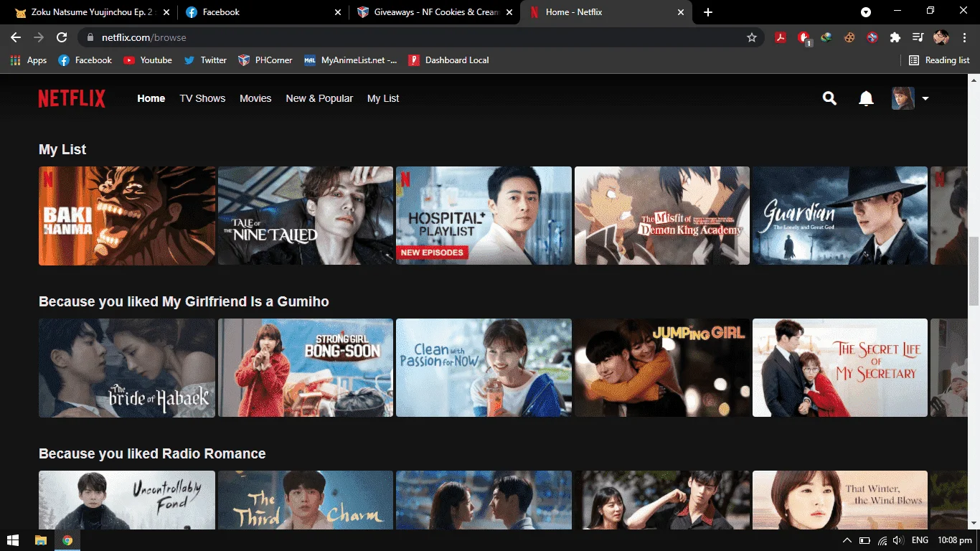Viewport: 980px width, 551px height.
Task: Open the PHCorner bookmark
Action: [x=265, y=60]
